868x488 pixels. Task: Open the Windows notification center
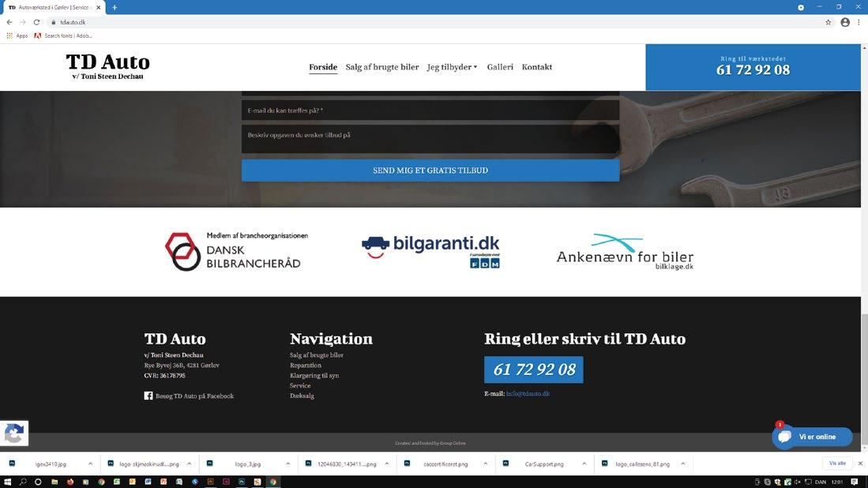tap(854, 482)
